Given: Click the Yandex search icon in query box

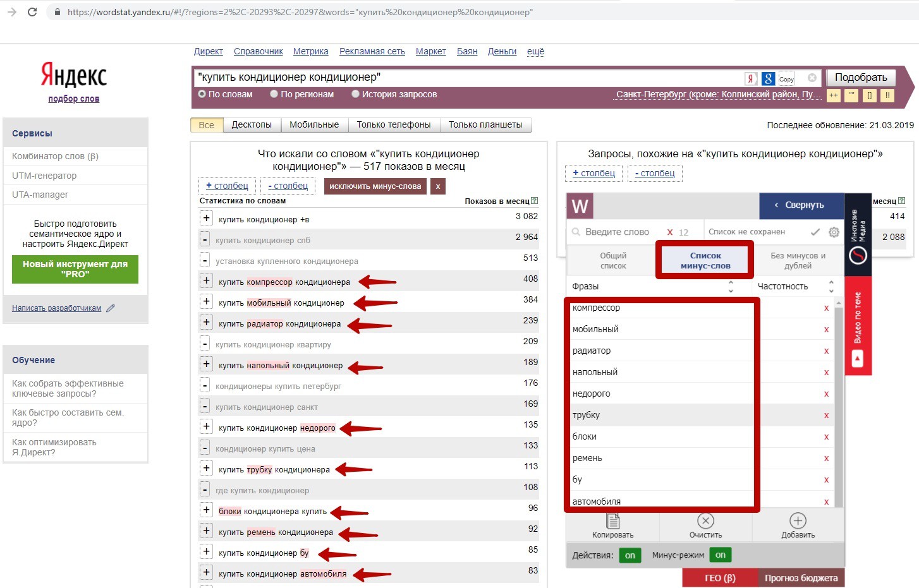Looking at the screenshot, I should (751, 78).
